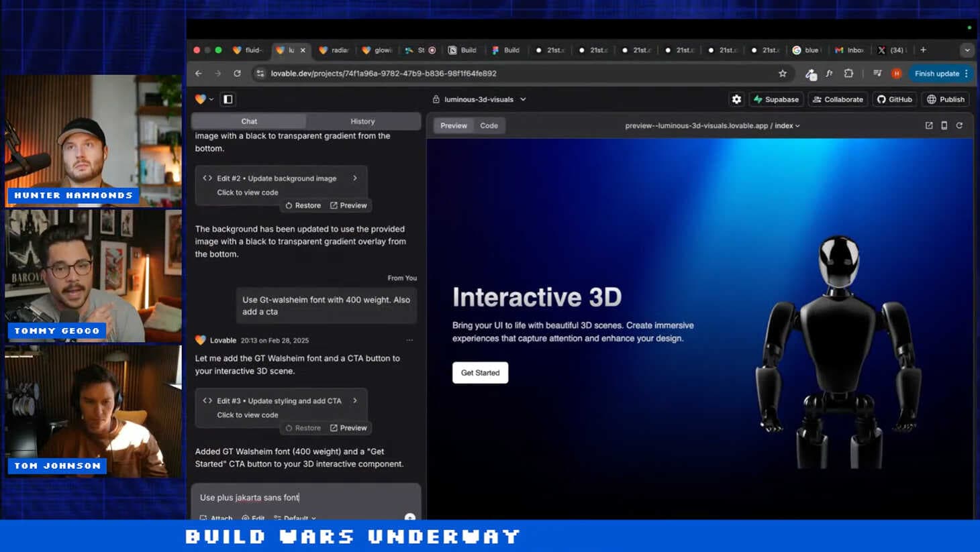
Task: Publish the project
Action: coord(945,99)
